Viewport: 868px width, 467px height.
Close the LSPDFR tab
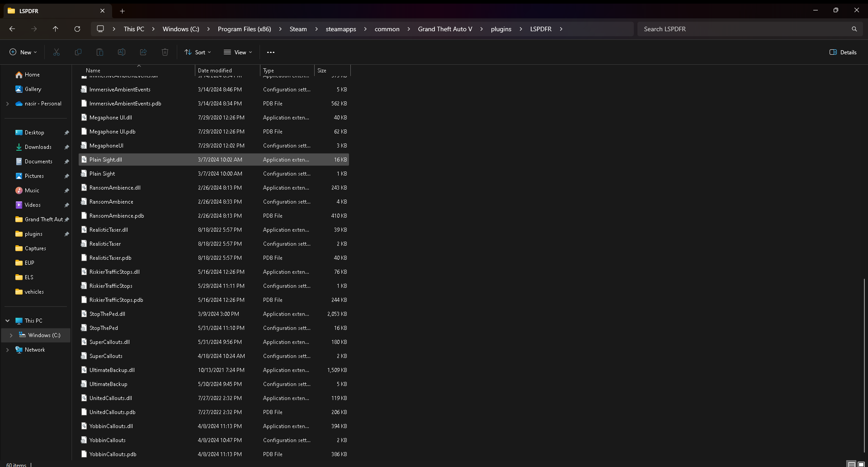coord(103,11)
